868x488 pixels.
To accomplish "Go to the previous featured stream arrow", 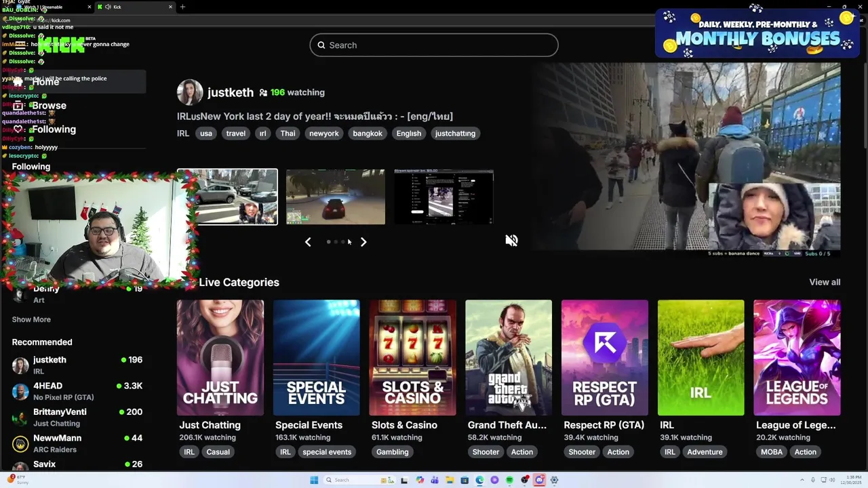I will tap(308, 242).
